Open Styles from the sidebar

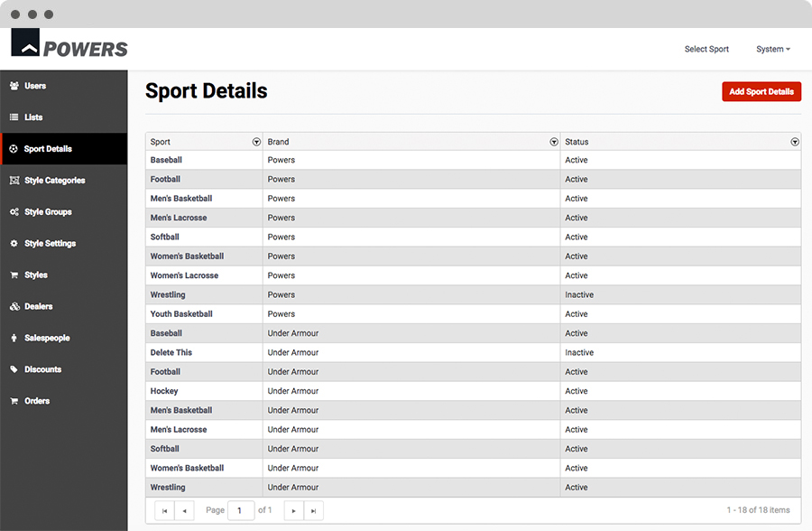pyautogui.click(x=64, y=275)
